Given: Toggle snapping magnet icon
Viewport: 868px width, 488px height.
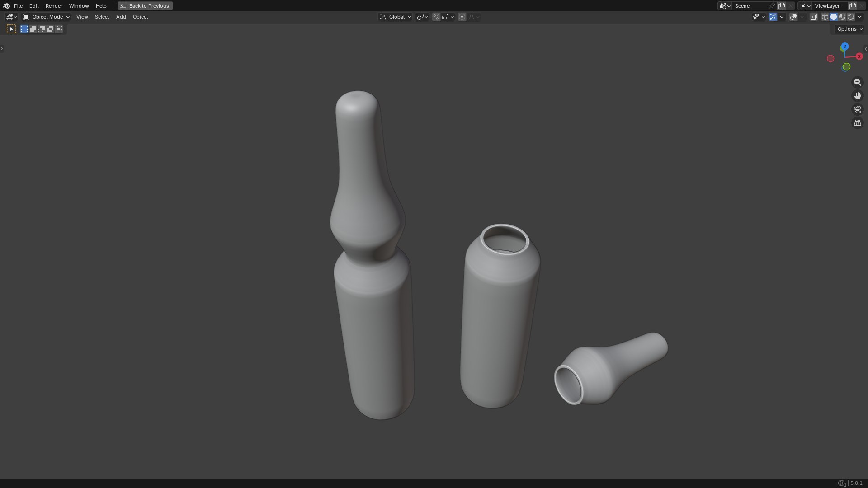Looking at the screenshot, I should coord(436,17).
